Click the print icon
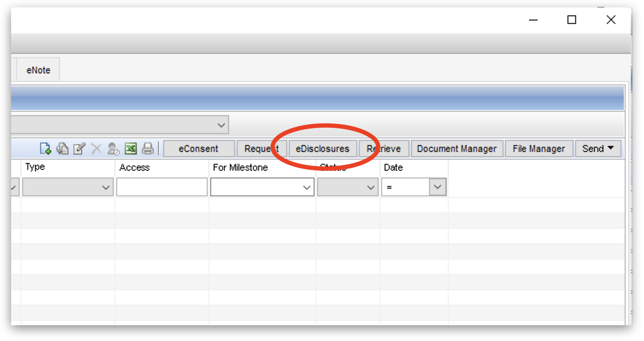 [x=147, y=149]
